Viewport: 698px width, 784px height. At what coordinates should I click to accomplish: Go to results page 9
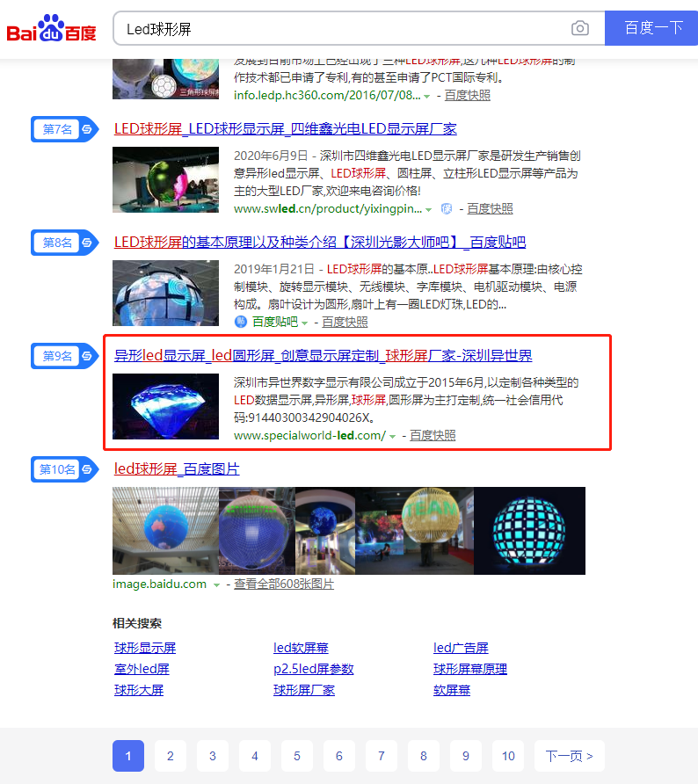[466, 756]
